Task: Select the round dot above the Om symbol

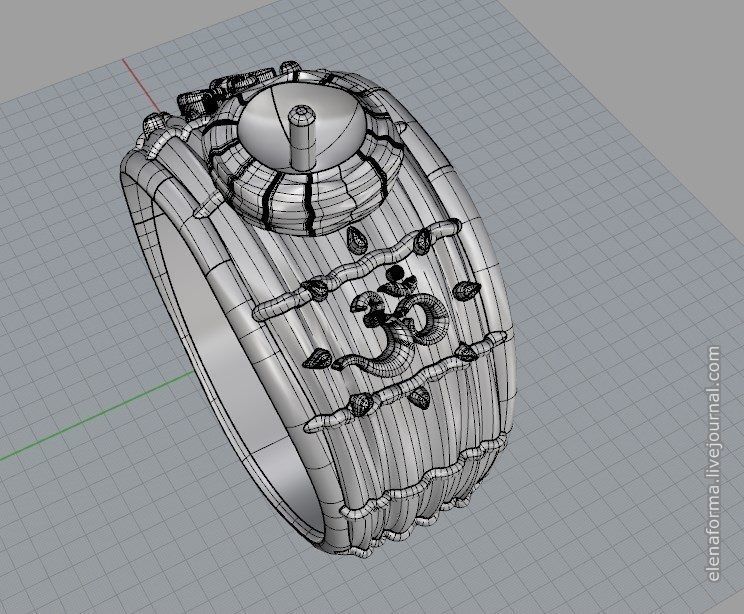Action: pos(394,273)
